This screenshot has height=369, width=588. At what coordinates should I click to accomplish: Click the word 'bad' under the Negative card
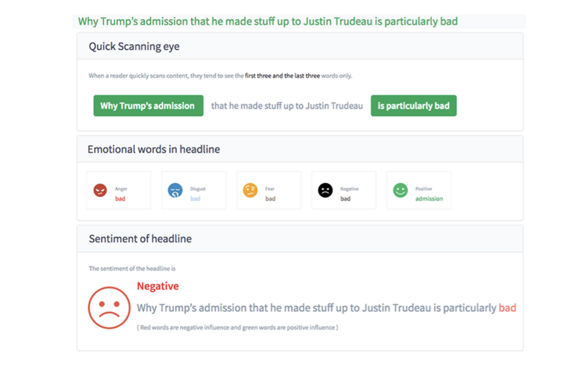(x=345, y=199)
